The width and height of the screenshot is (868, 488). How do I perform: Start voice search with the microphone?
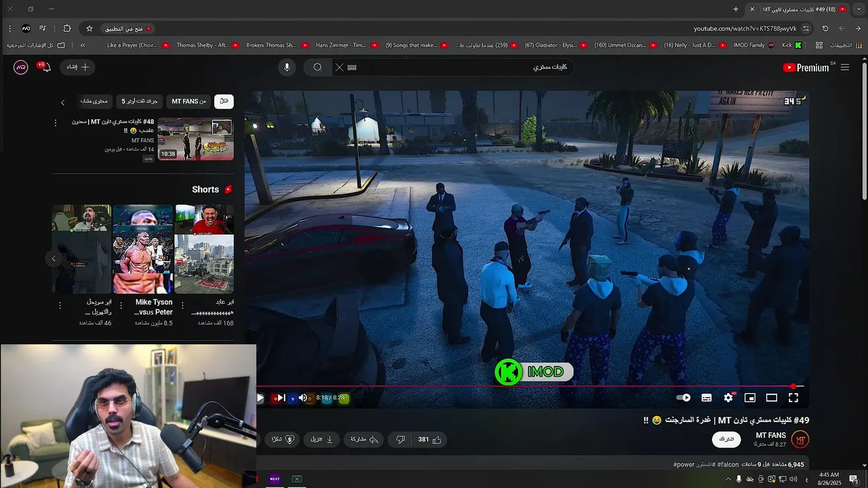(x=287, y=67)
